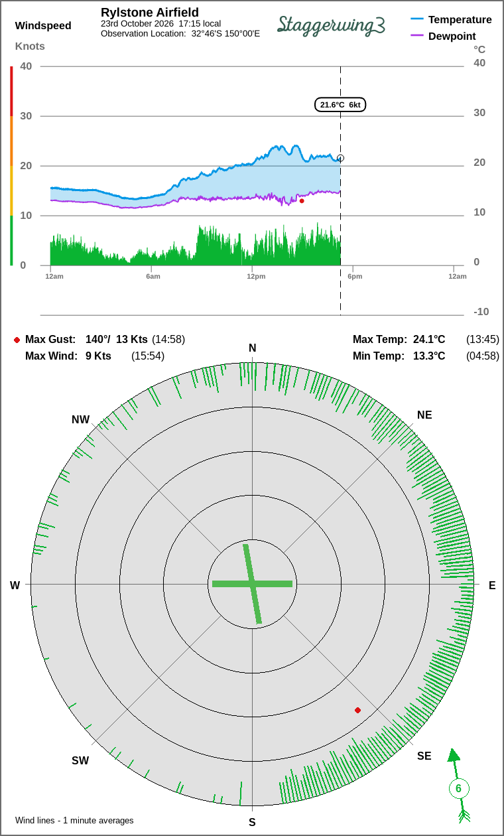Click the NW compass label
This screenshot has height=836, width=504.
(80, 419)
